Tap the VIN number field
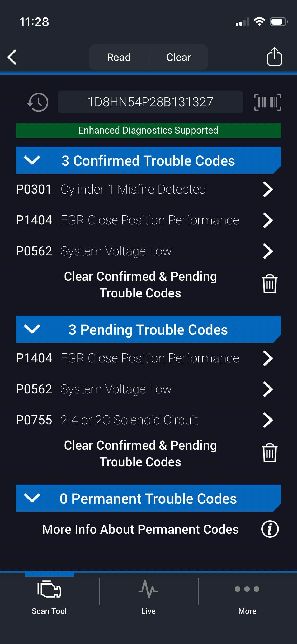The width and height of the screenshot is (297, 644). click(x=150, y=102)
